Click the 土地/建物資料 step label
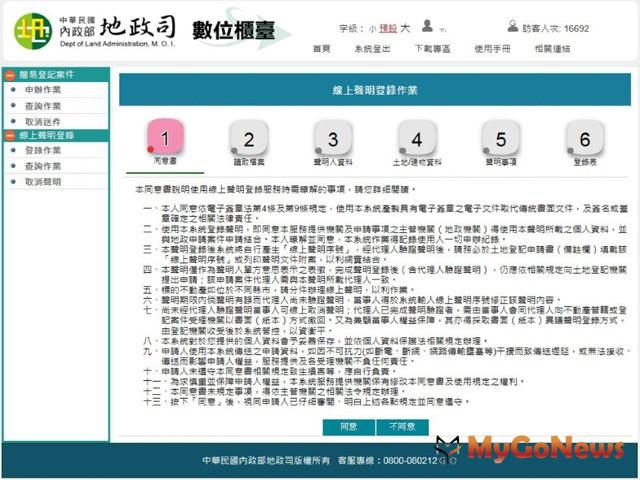Image resolution: width=640 pixels, height=480 pixels. click(417, 162)
